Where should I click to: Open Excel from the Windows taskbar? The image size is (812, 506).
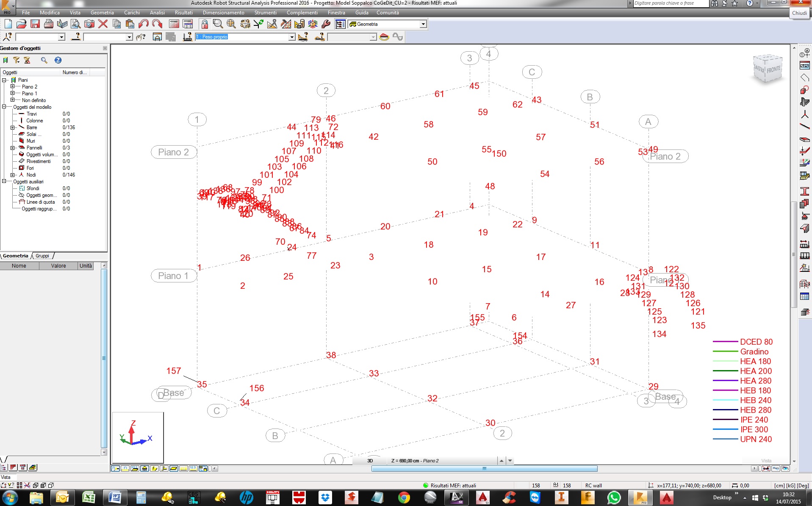click(89, 498)
